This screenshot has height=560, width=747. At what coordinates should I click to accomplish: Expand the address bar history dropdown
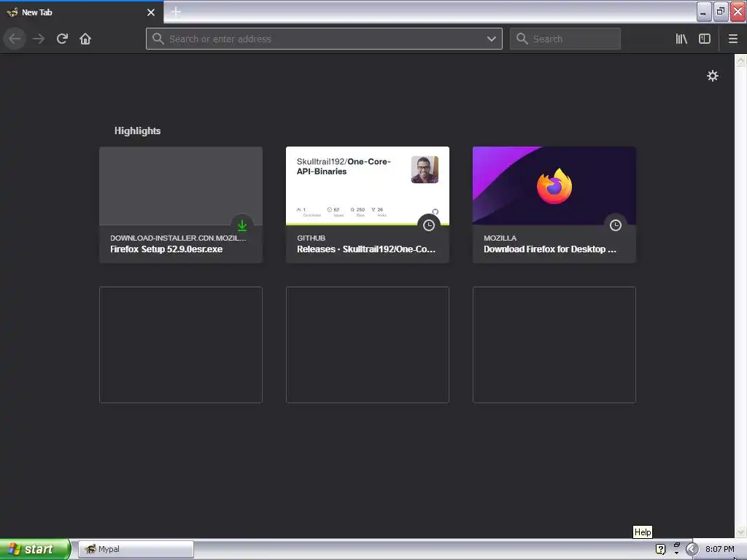point(491,39)
